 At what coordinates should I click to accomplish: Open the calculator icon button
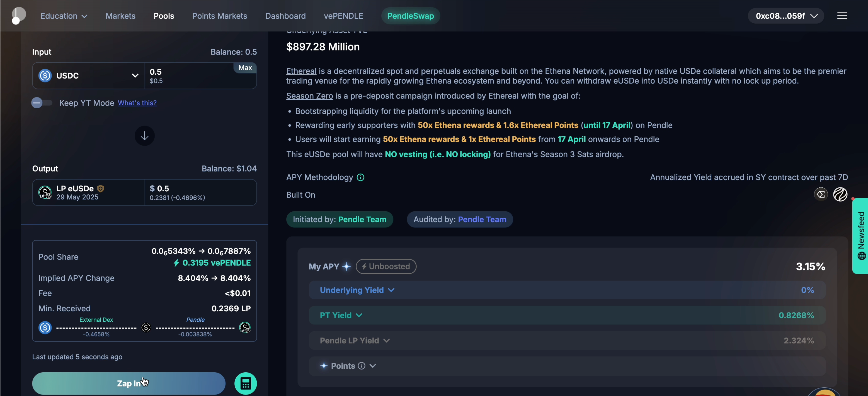[x=245, y=383]
